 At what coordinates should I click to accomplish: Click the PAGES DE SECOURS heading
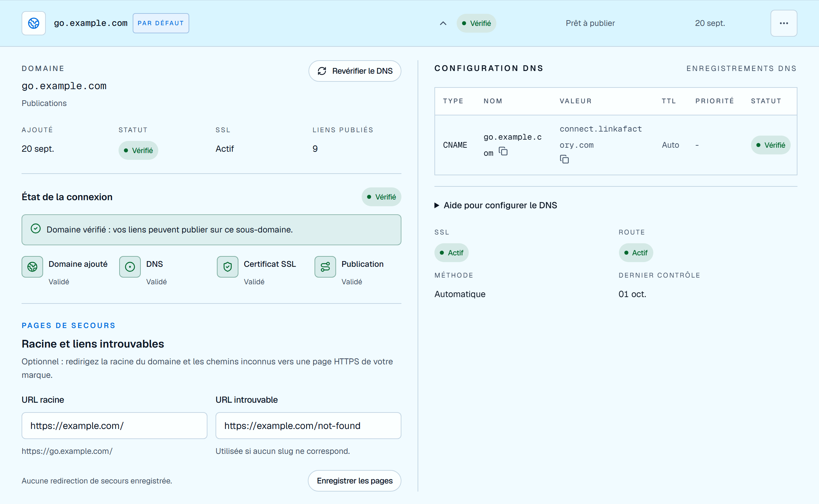click(x=69, y=326)
